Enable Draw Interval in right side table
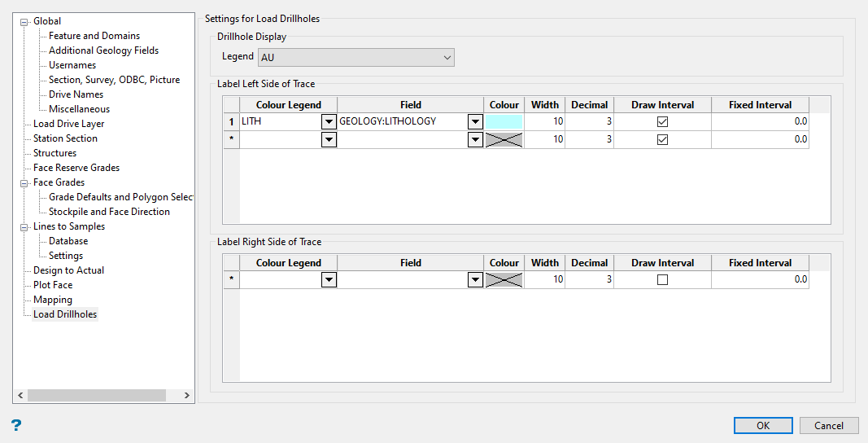The height and width of the screenshot is (443, 868). click(662, 279)
